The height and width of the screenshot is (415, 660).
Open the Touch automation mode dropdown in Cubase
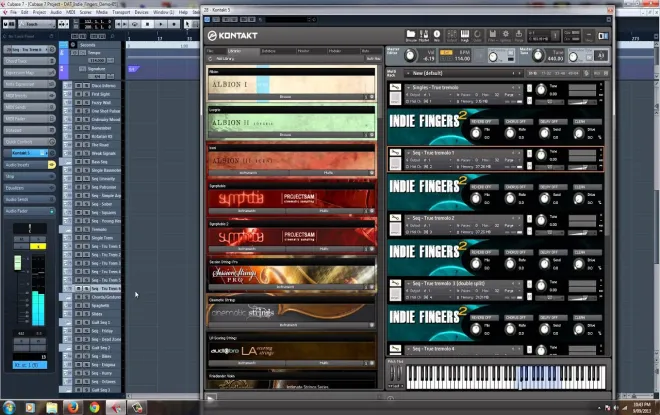36,24
